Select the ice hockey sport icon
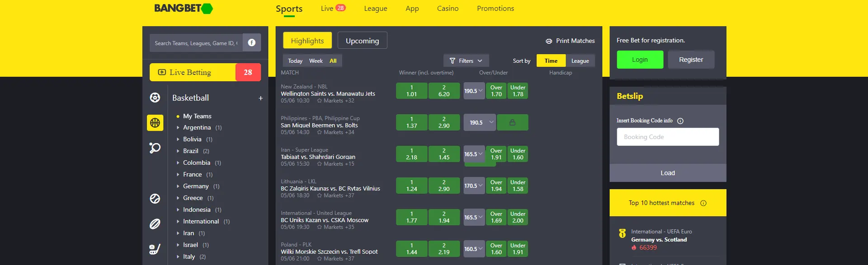The height and width of the screenshot is (265, 868). [x=155, y=249]
